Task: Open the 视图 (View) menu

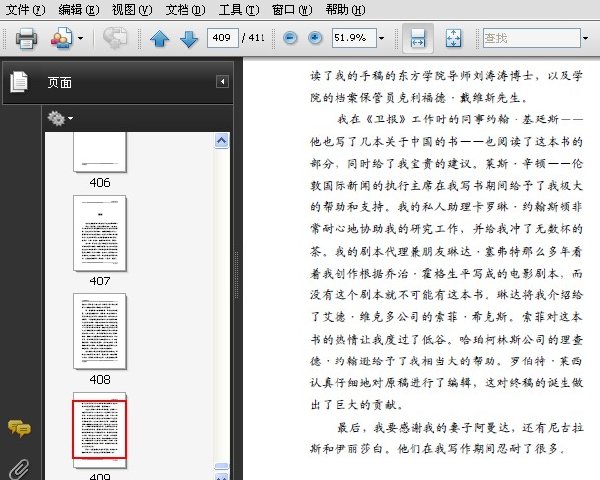Action: 132,10
